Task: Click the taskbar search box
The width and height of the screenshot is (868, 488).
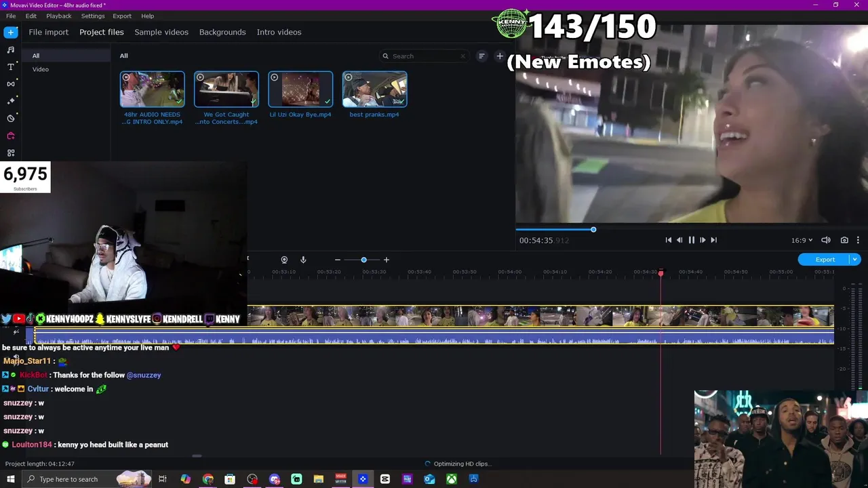Action: (x=87, y=479)
